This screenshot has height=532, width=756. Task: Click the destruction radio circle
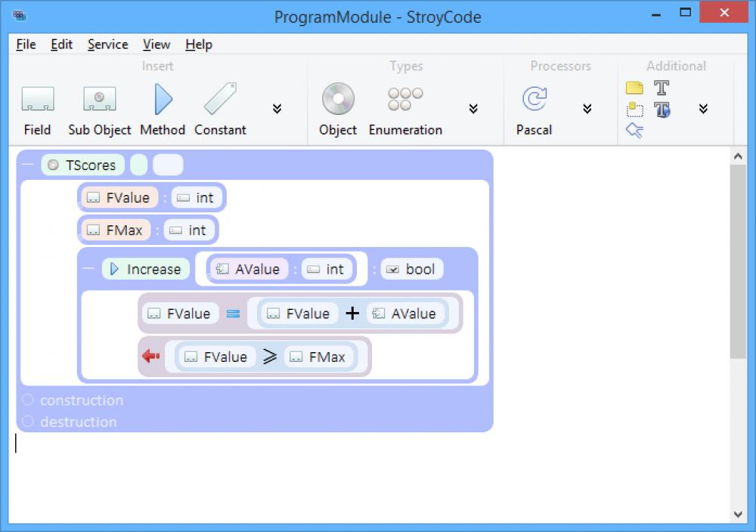pyautogui.click(x=28, y=422)
